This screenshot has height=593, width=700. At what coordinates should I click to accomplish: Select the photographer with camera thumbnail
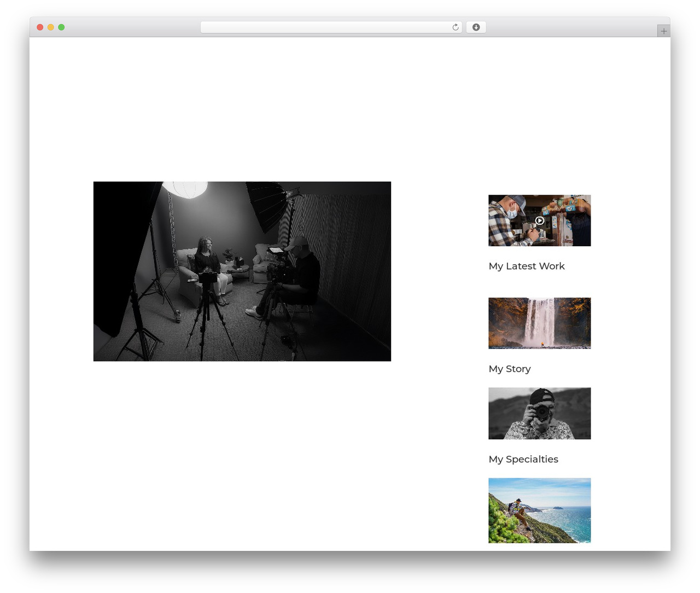[x=539, y=414]
